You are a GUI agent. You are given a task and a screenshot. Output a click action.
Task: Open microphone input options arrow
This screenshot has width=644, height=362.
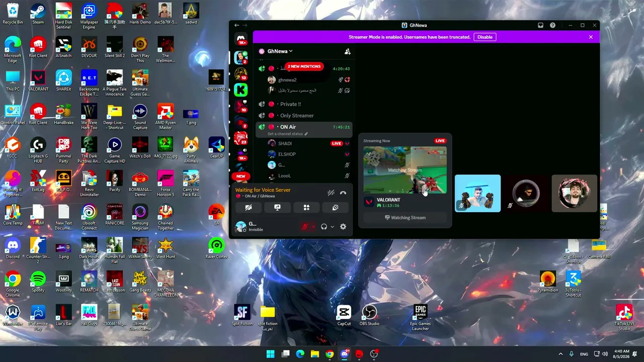click(313, 227)
